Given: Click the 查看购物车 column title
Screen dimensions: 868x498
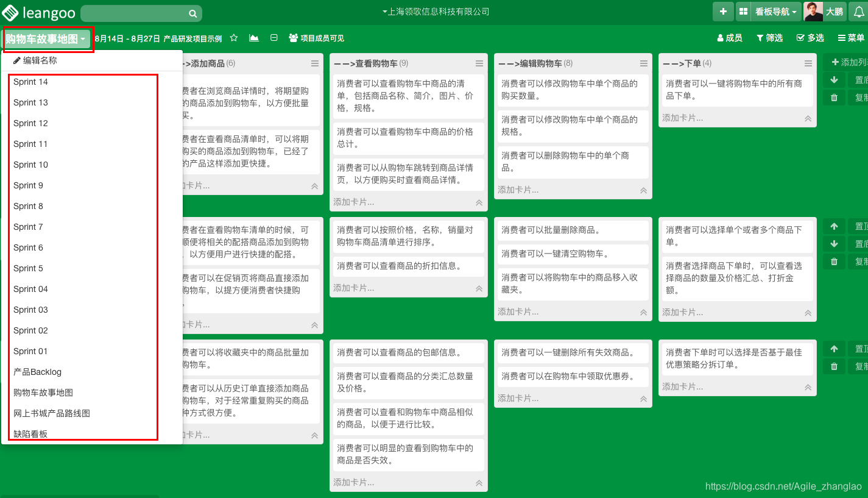Looking at the screenshot, I should click(365, 63).
